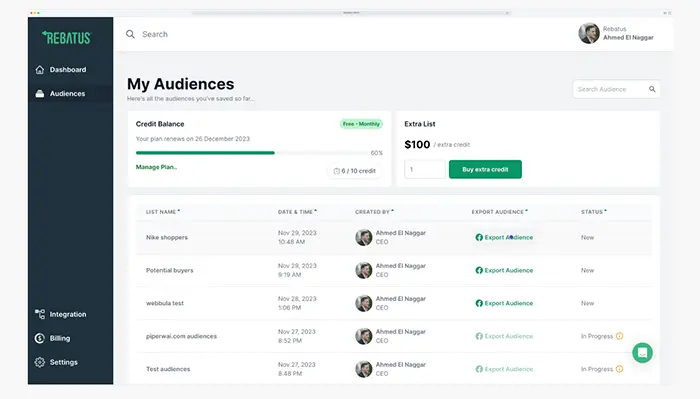The height and width of the screenshot is (399, 700).
Task: Click the 6 / 10 credit indicator
Action: (x=354, y=171)
